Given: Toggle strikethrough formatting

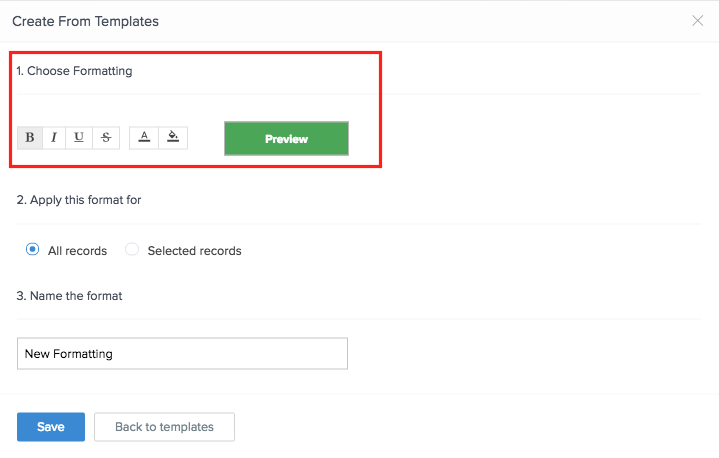Looking at the screenshot, I should [x=106, y=138].
